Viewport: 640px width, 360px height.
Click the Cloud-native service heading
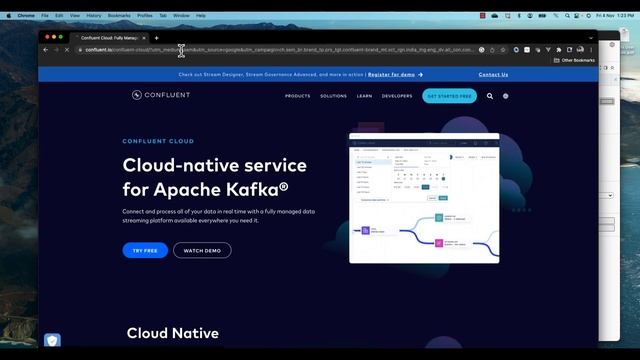point(215,177)
